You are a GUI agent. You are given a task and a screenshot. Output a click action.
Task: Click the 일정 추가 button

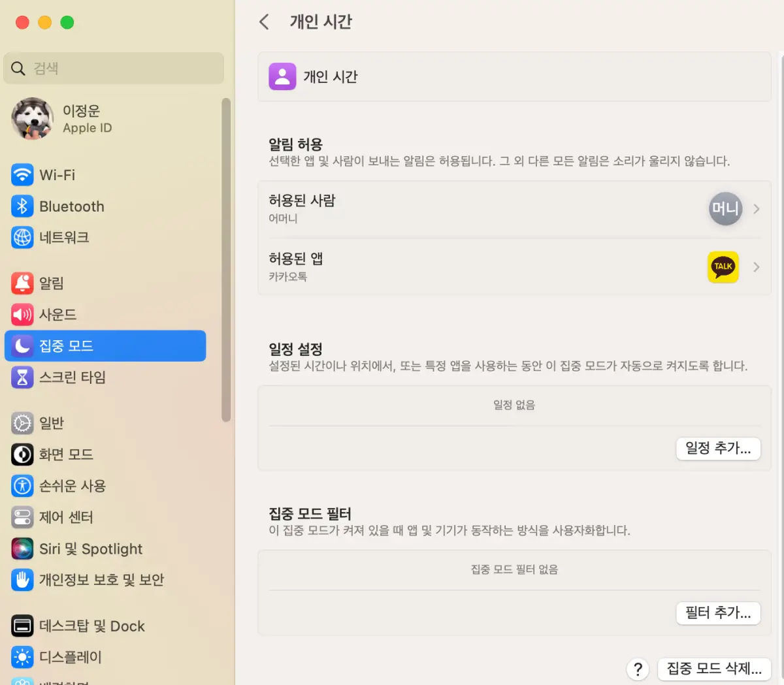(x=718, y=449)
